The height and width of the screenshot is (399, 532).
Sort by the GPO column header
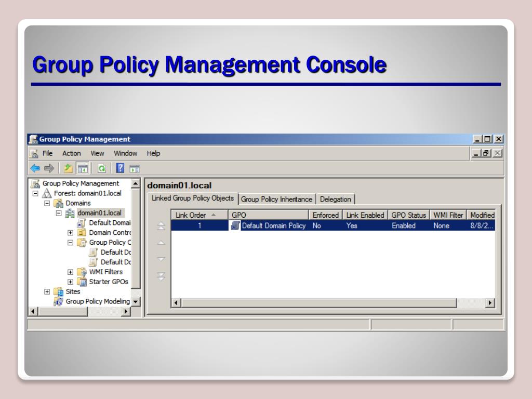point(269,215)
